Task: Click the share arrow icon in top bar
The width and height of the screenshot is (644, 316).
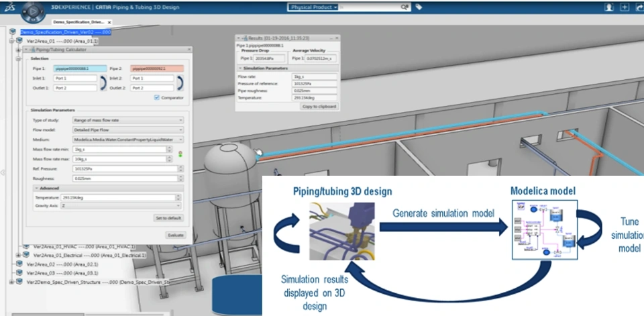Action: [639, 7]
